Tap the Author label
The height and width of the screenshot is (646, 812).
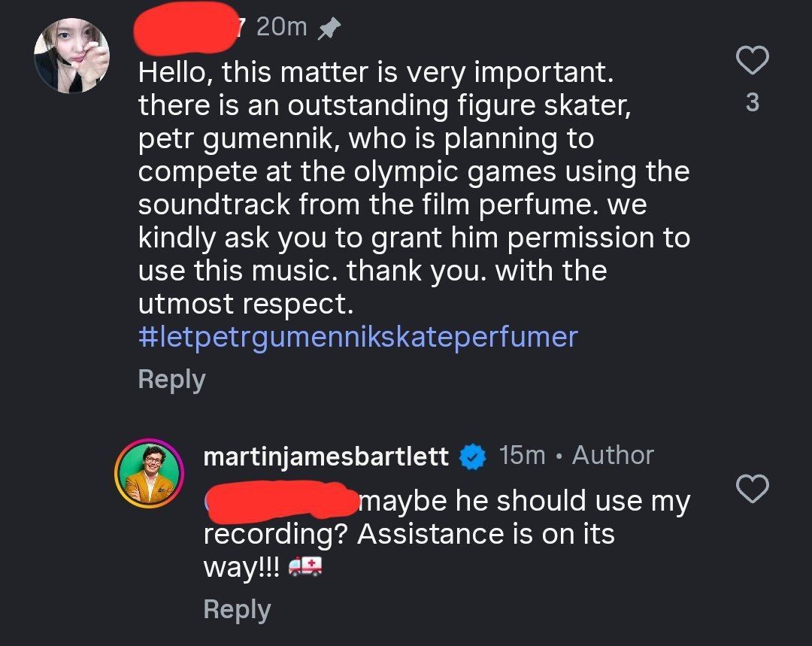point(613,455)
